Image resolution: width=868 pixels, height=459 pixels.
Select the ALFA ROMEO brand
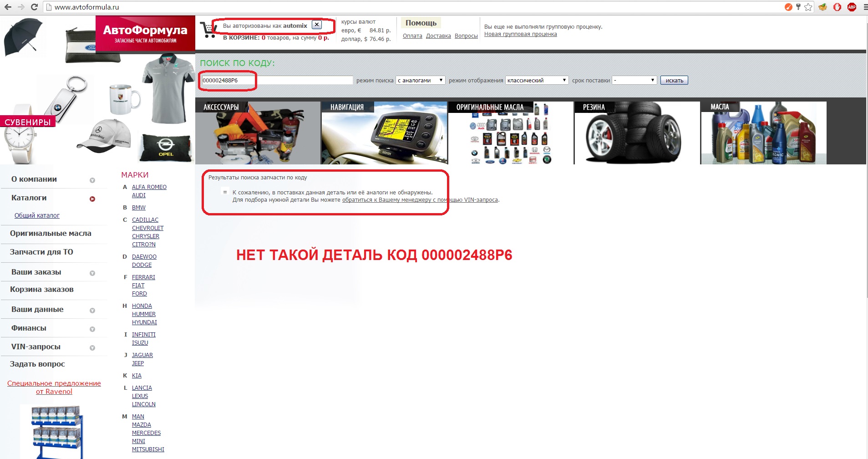pyautogui.click(x=149, y=187)
